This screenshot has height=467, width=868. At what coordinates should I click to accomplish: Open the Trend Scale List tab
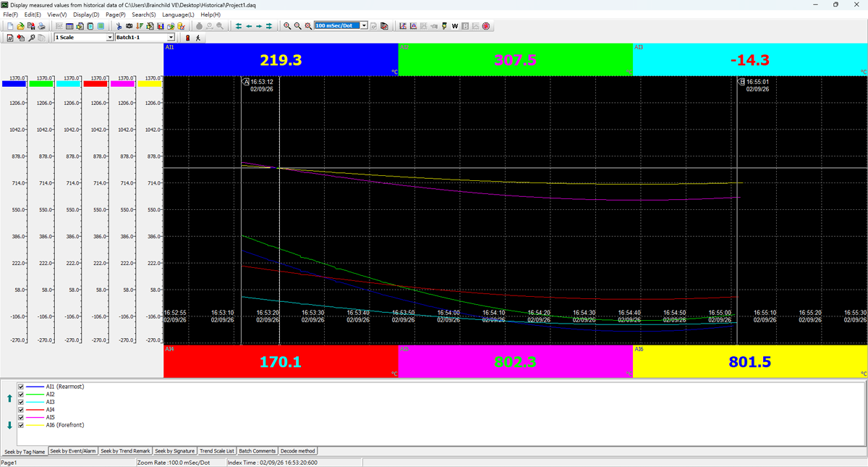(217, 451)
